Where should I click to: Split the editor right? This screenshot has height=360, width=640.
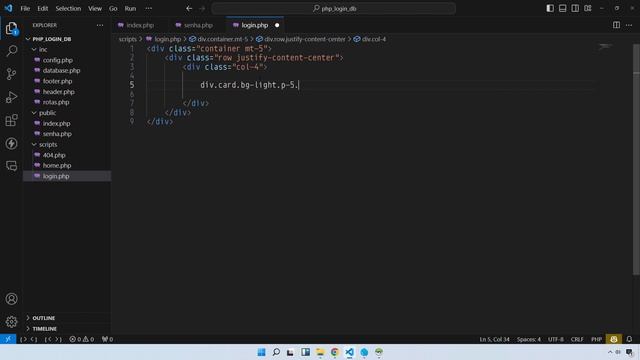coord(616,25)
